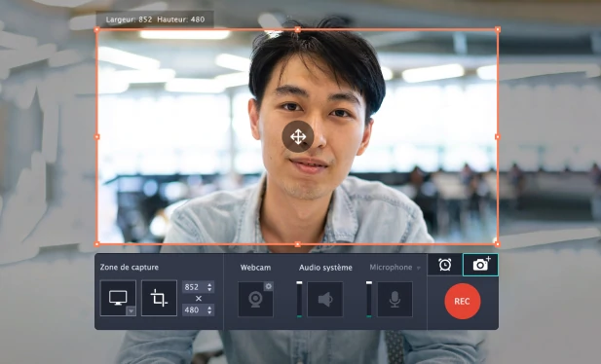Select the crop capture area tool

159,298
